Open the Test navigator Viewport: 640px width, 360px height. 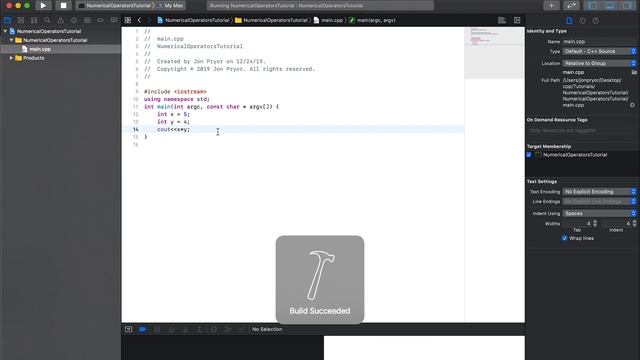click(74, 20)
